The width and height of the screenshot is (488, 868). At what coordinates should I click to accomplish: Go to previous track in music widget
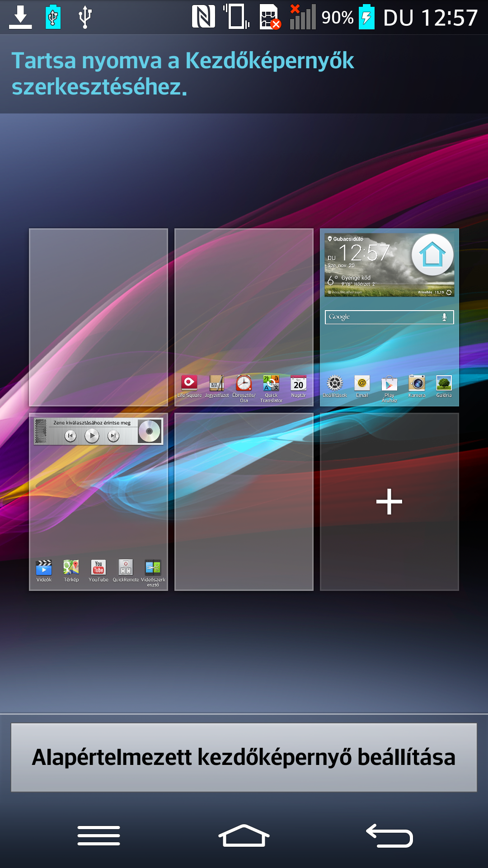coord(70,436)
